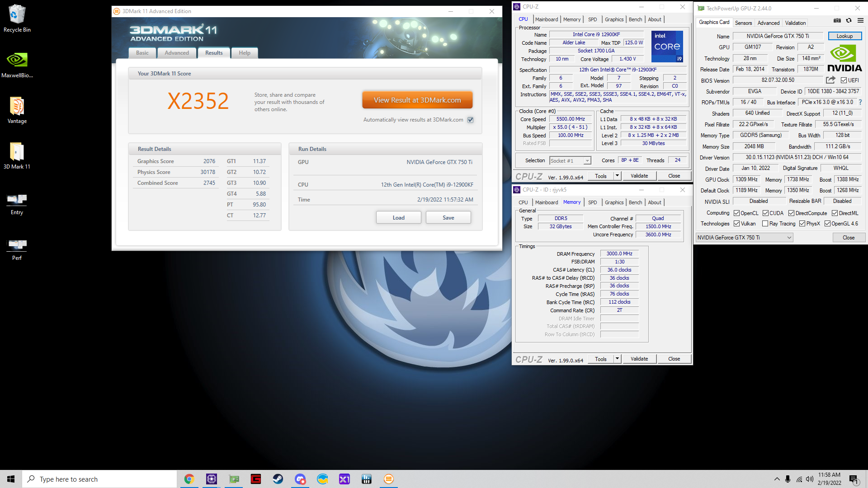Click Validate in the top CPU-Z window
Image resolution: width=868 pixels, height=488 pixels.
click(x=639, y=176)
